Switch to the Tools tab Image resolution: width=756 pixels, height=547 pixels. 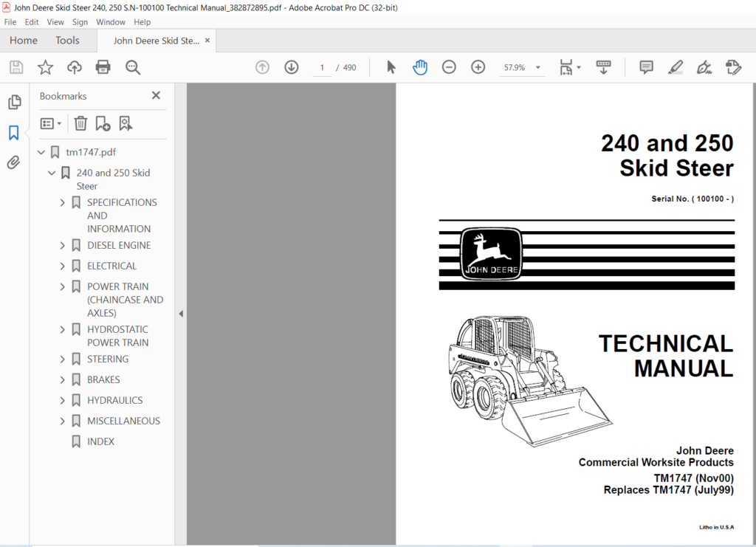(67, 41)
